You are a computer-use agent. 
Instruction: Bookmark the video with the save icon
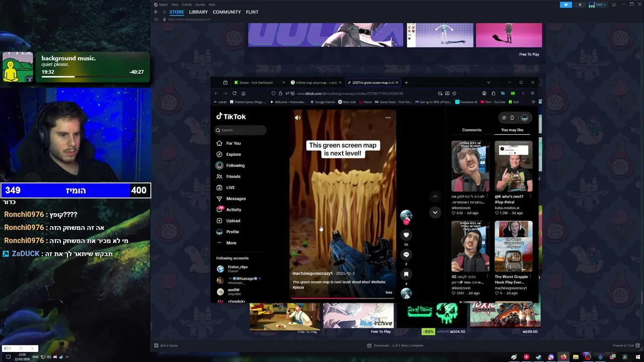click(406, 274)
